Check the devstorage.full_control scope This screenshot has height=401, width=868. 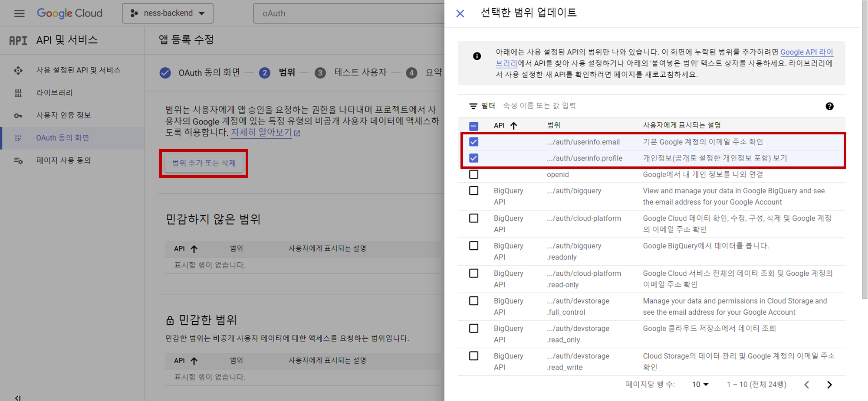pyautogui.click(x=473, y=301)
